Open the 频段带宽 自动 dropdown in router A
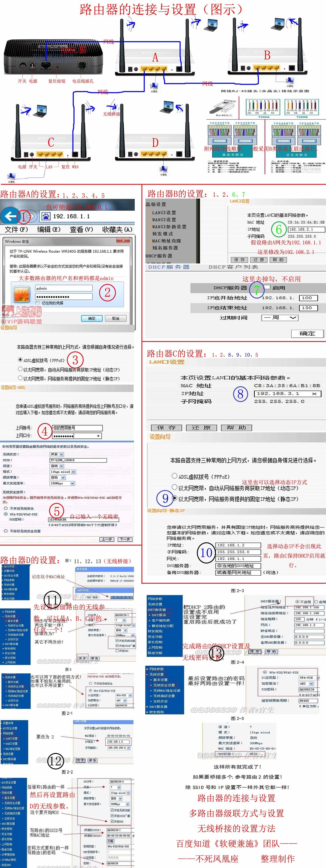This screenshot has width=326, height=868. click(x=57, y=477)
